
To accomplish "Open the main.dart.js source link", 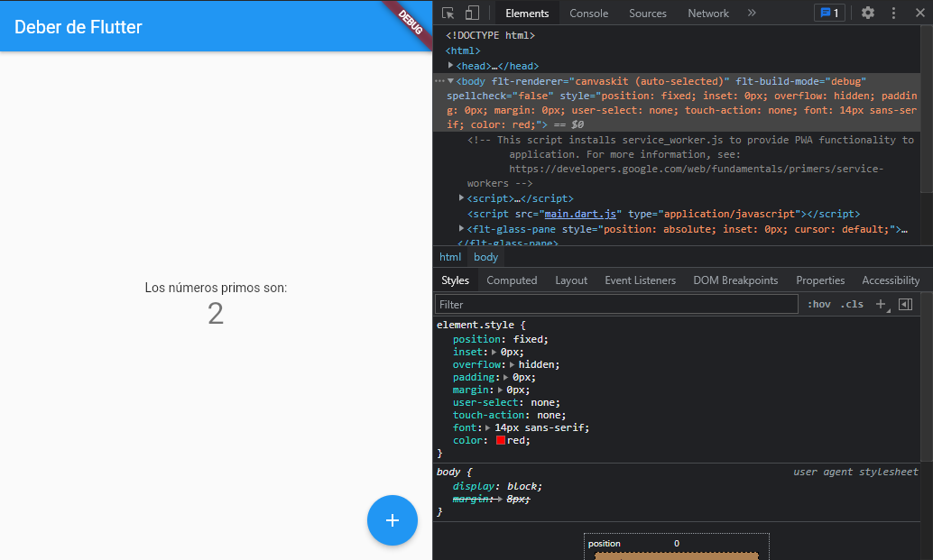I will [580, 214].
